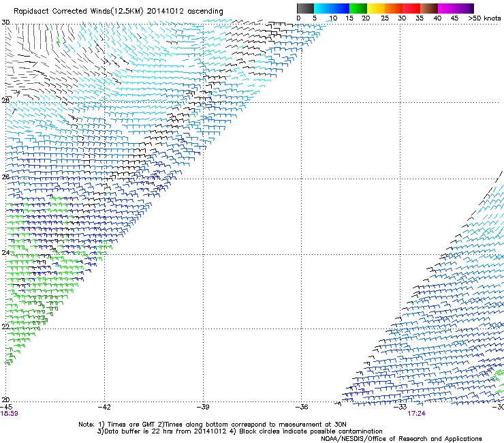Click the longitude label -42
Viewport: 504px width, 443px height.
click(x=104, y=407)
